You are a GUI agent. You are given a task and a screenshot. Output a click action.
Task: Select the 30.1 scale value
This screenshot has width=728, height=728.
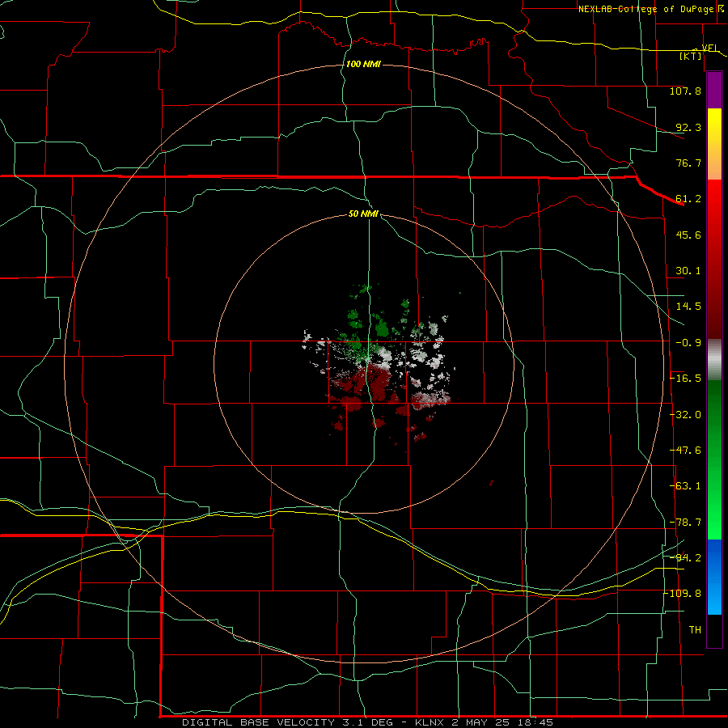pyautogui.click(x=688, y=271)
